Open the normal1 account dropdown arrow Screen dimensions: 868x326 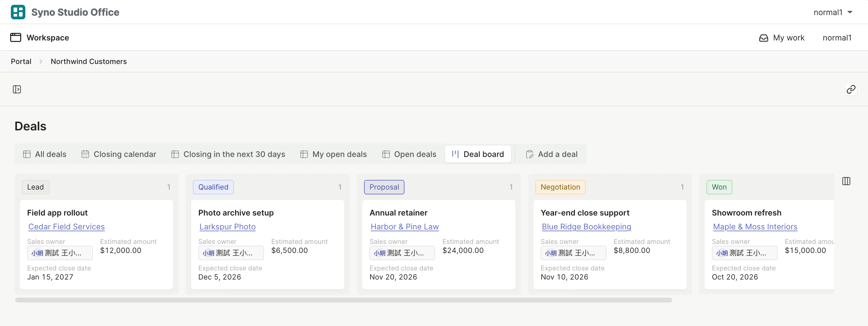(850, 12)
